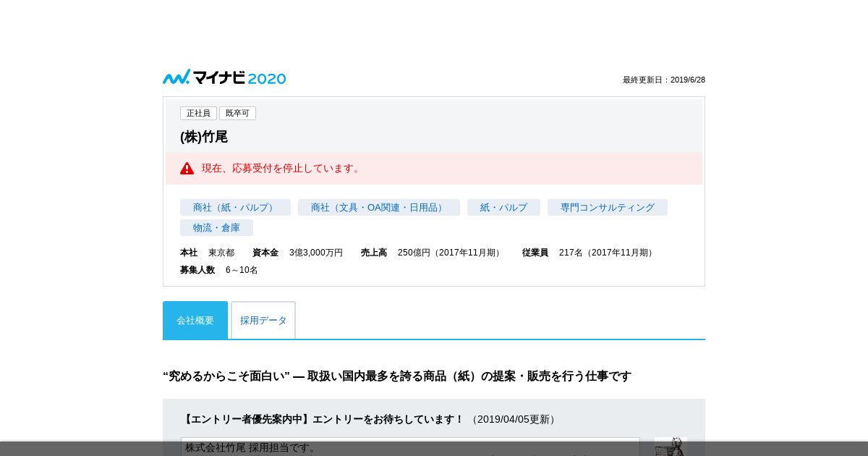Open industry tag 商社（紙・パルプ）
This screenshot has width=868, height=456.
pos(235,208)
